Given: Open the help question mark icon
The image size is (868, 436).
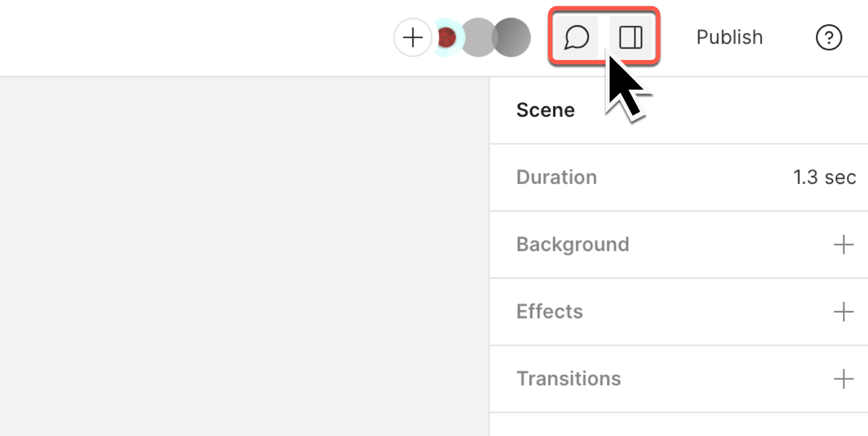Looking at the screenshot, I should click(829, 37).
